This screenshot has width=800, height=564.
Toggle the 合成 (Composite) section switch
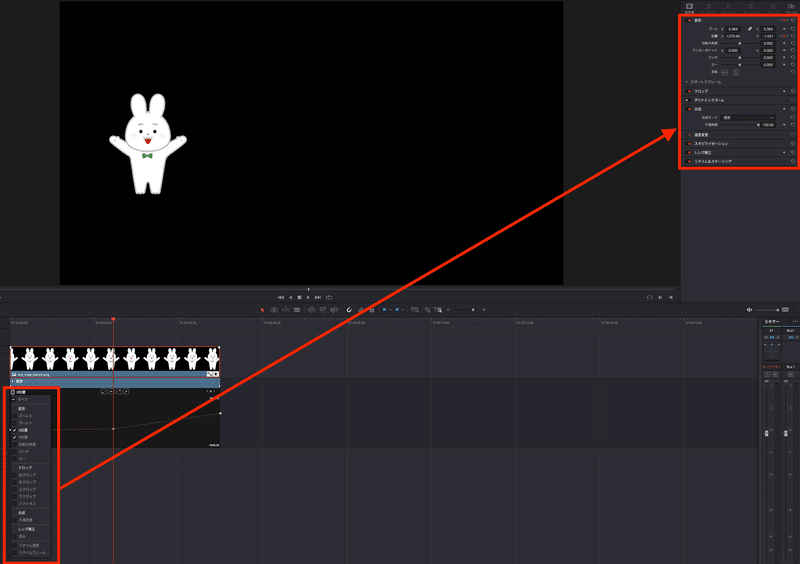click(689, 109)
